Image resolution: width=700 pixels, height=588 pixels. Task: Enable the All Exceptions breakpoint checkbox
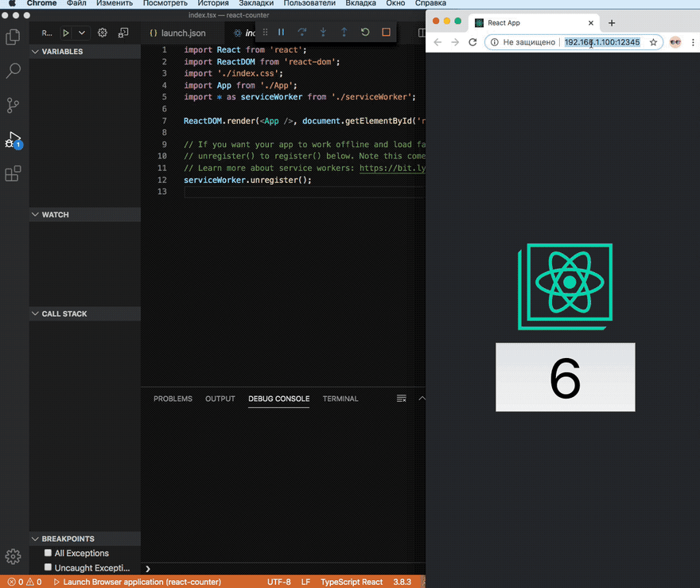(48, 553)
